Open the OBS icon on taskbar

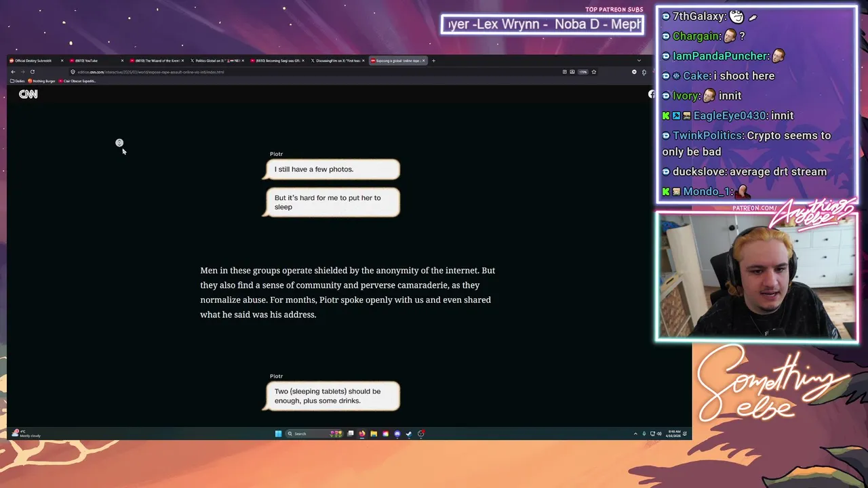tap(421, 434)
